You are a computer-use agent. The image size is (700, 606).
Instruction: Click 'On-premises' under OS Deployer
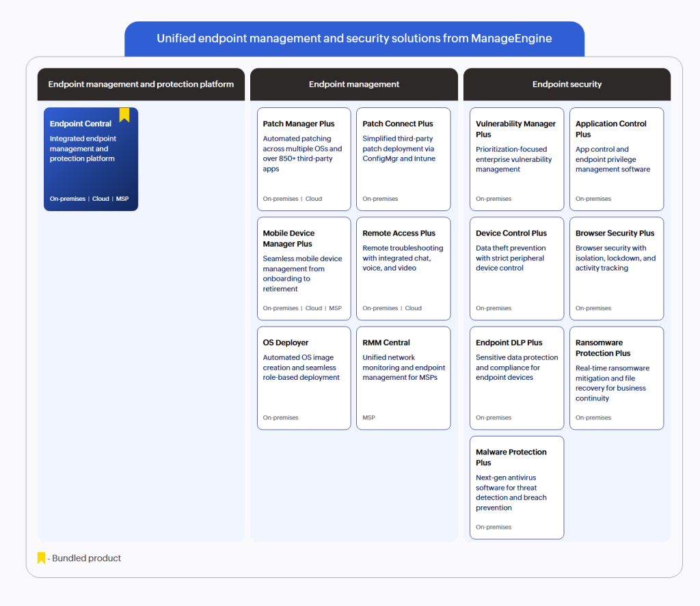click(280, 417)
